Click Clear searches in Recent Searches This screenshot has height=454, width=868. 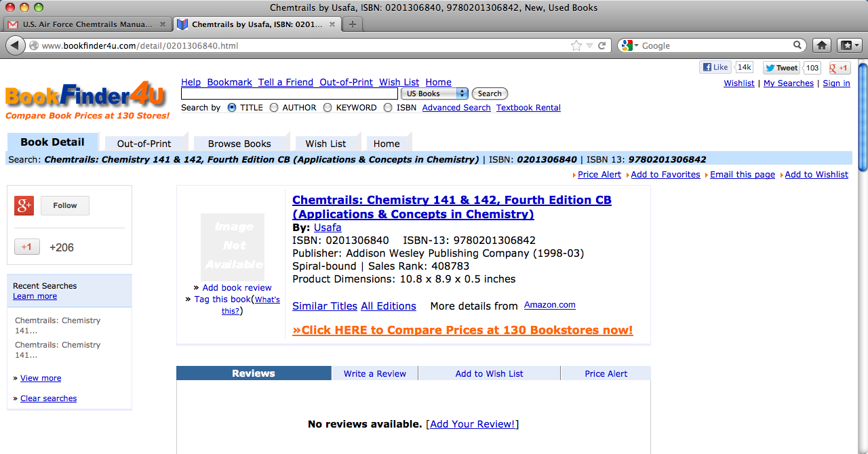click(x=48, y=398)
